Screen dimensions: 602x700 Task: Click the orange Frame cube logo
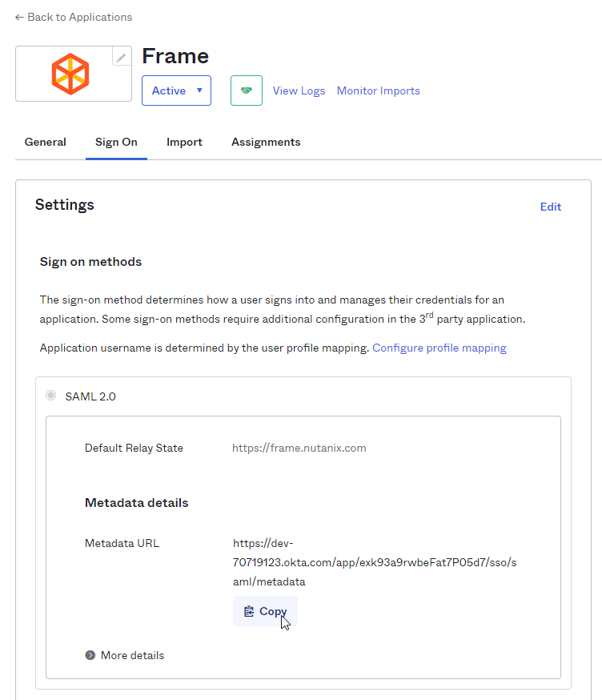[x=70, y=74]
